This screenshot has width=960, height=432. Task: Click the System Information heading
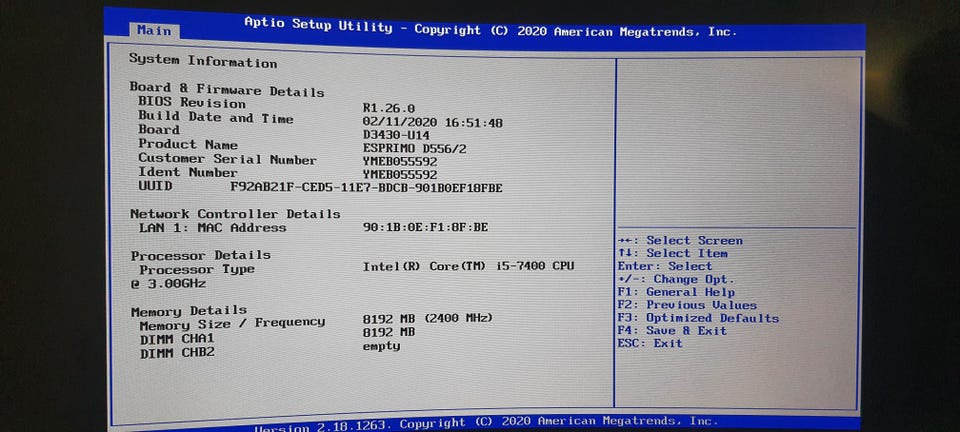203,61
